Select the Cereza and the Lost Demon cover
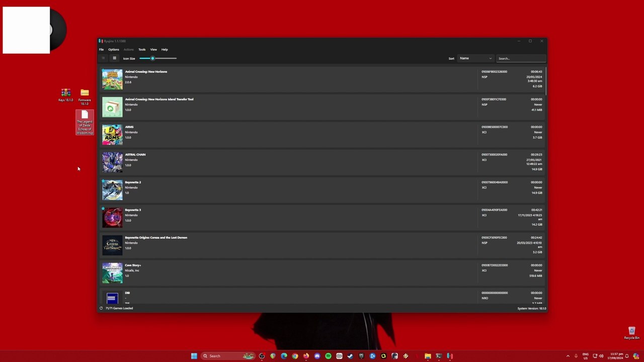Screen dimensions: 644x362 point(112,245)
